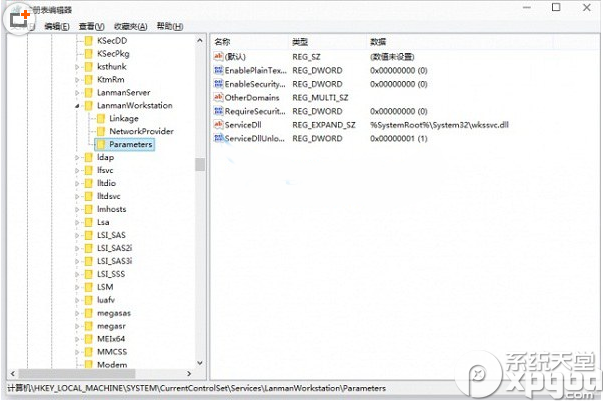603x402 pixels.
Task: Click the EnablePlainTex... DWORD value icon
Action: 218,70
